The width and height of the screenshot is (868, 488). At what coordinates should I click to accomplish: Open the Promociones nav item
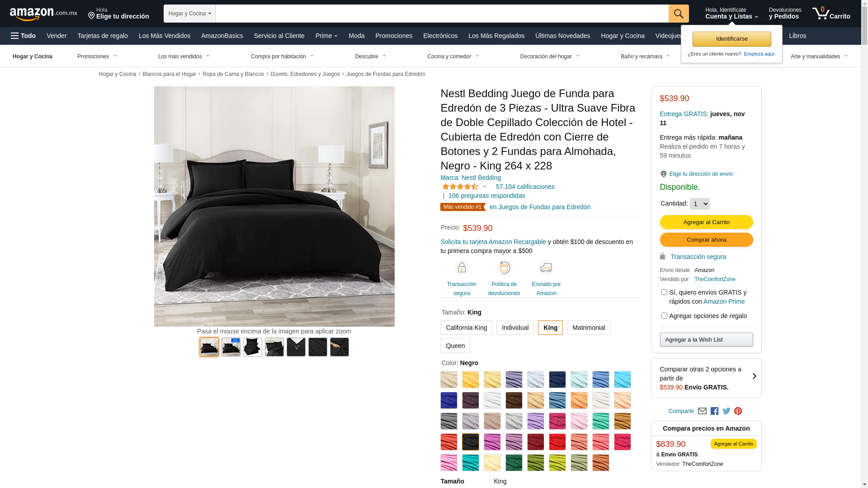394,36
